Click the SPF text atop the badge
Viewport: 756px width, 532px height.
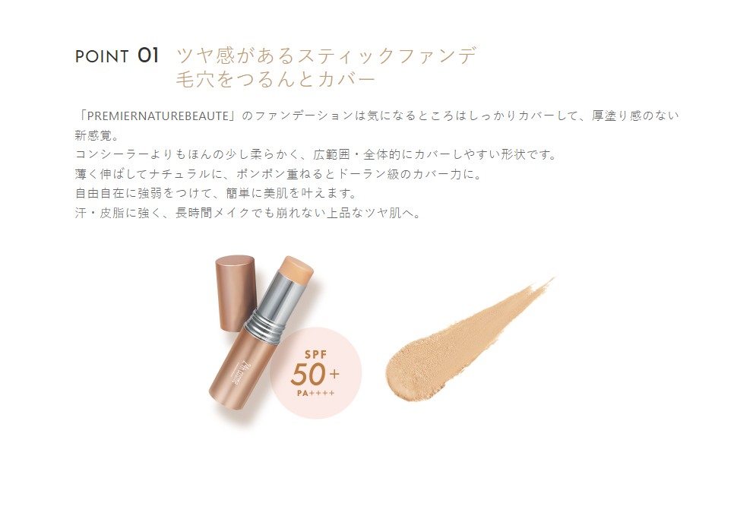point(316,354)
